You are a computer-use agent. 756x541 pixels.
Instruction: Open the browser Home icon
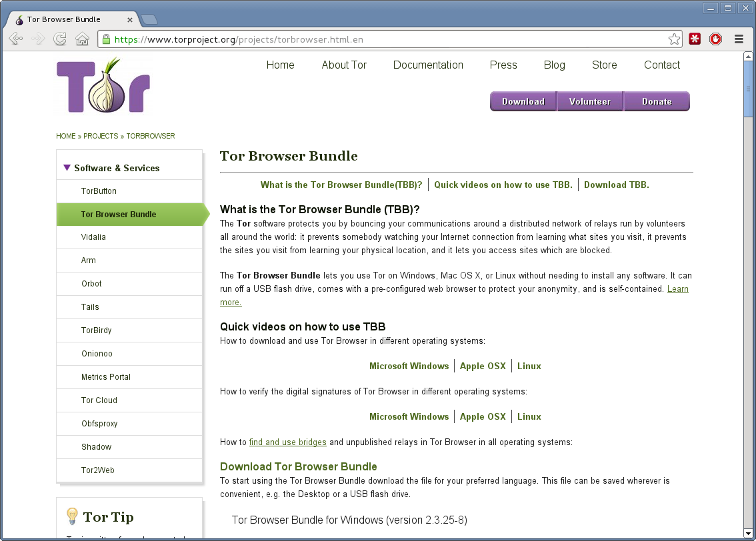coord(83,39)
